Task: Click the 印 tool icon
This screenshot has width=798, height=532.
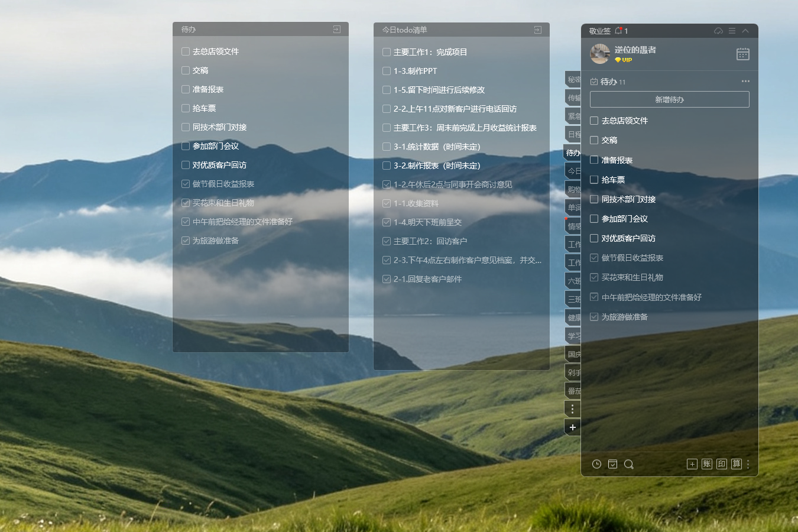Action: pyautogui.click(x=722, y=464)
